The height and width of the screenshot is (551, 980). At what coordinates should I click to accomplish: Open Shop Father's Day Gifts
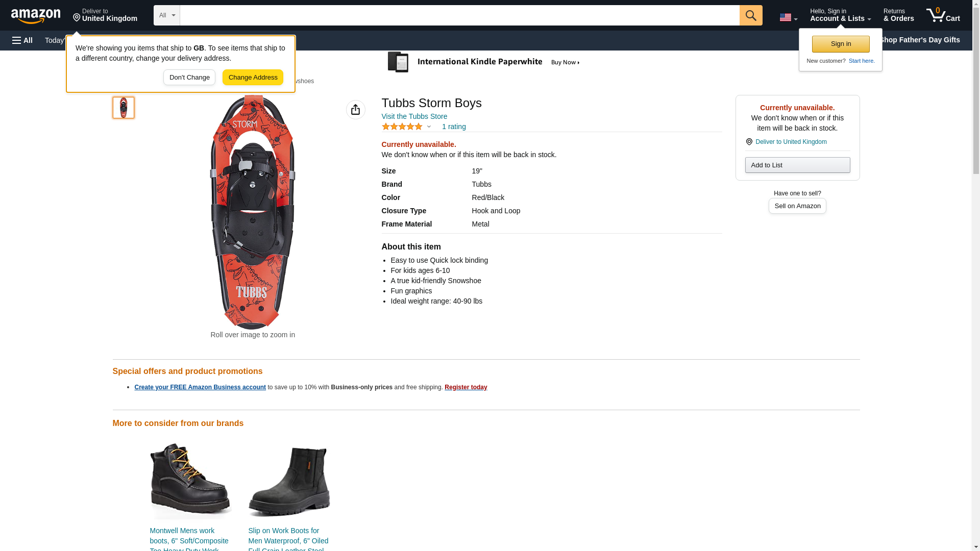[x=920, y=40]
